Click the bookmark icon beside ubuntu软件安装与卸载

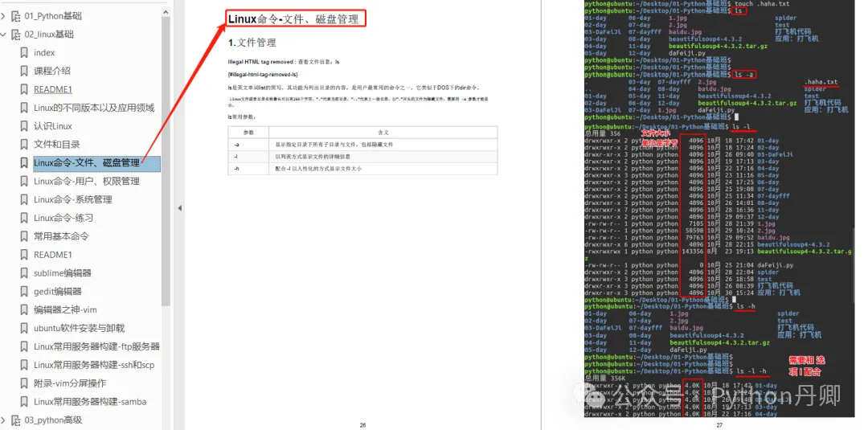[x=24, y=328]
